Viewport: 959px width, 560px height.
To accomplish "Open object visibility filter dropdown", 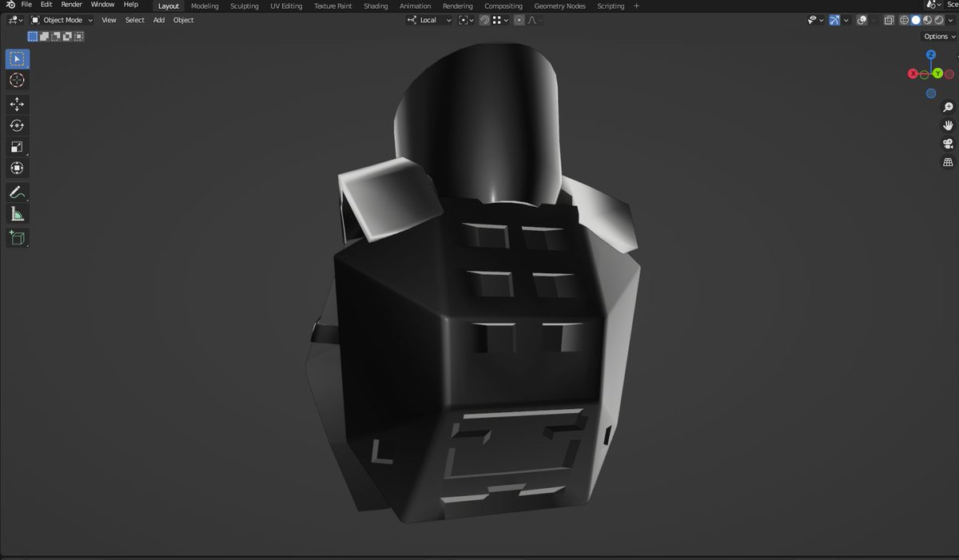I will 815,20.
